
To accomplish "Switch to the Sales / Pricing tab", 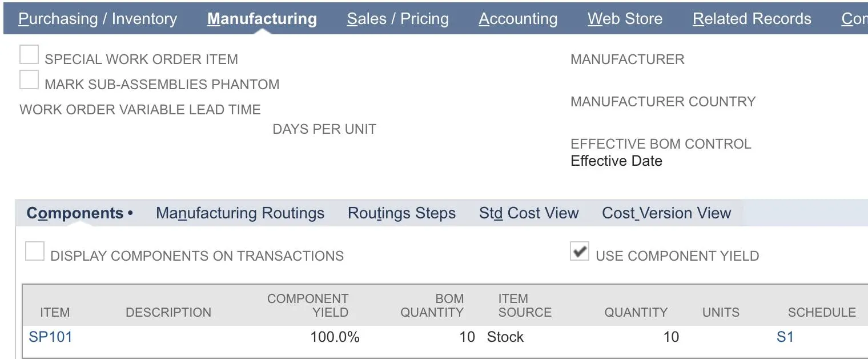I will pos(397,18).
